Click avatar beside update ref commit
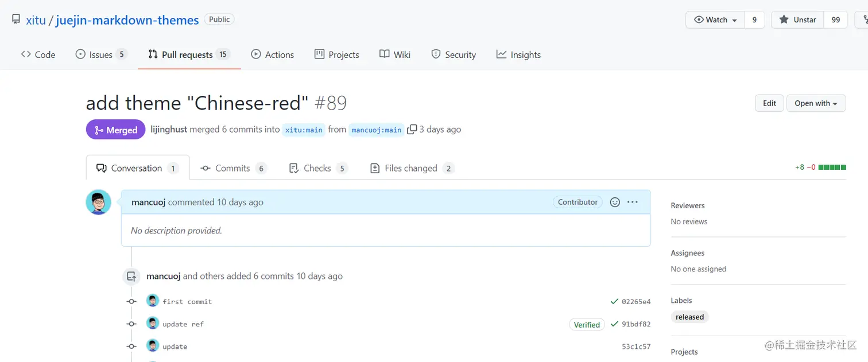 152,323
